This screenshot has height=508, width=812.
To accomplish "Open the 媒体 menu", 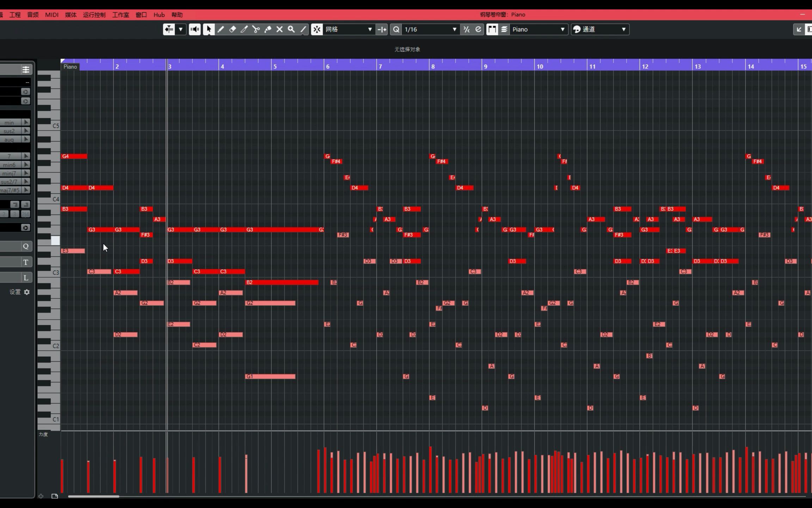I will 71,15.
